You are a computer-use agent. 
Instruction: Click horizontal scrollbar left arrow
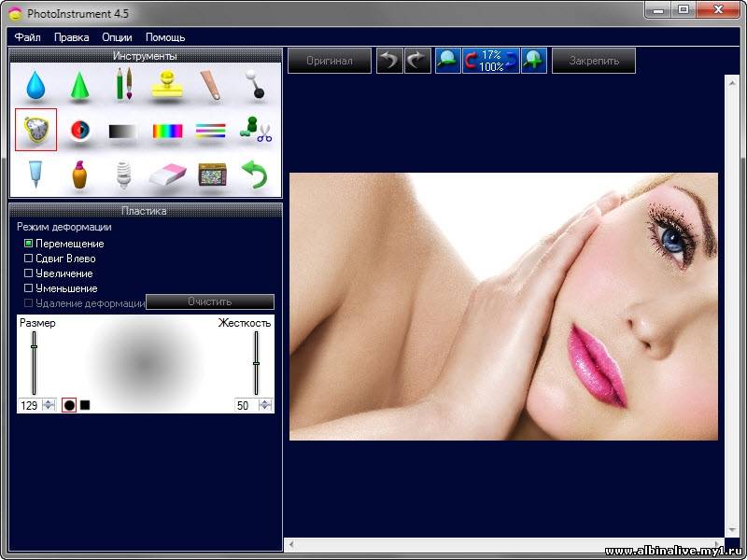291,544
